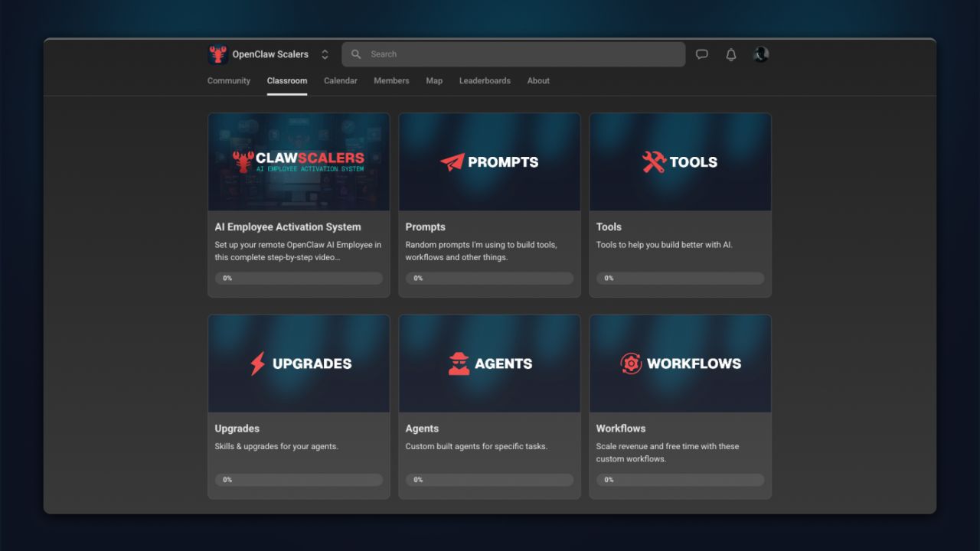
Task: Focus the Search input field
Action: [x=521, y=54]
